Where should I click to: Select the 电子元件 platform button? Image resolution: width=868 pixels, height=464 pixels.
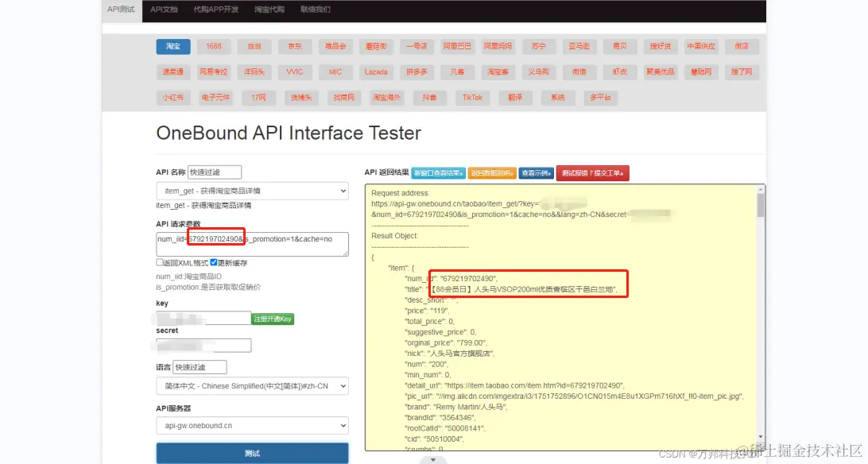tap(215, 98)
